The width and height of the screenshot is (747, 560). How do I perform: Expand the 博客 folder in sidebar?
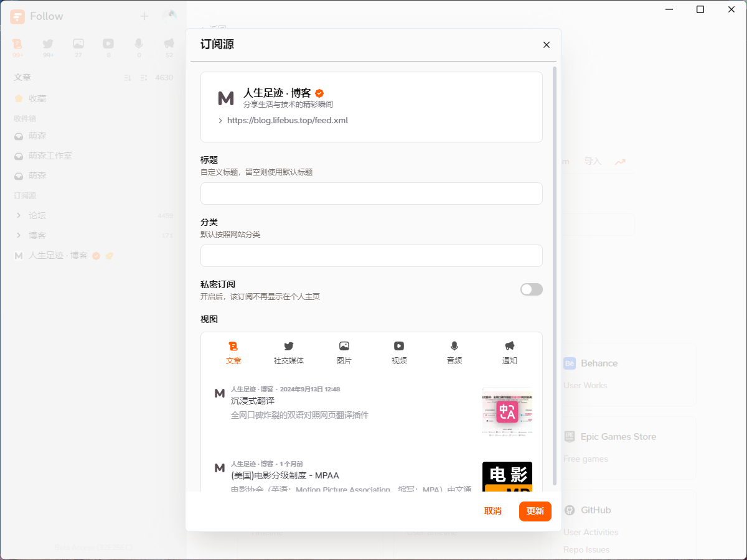(19, 235)
